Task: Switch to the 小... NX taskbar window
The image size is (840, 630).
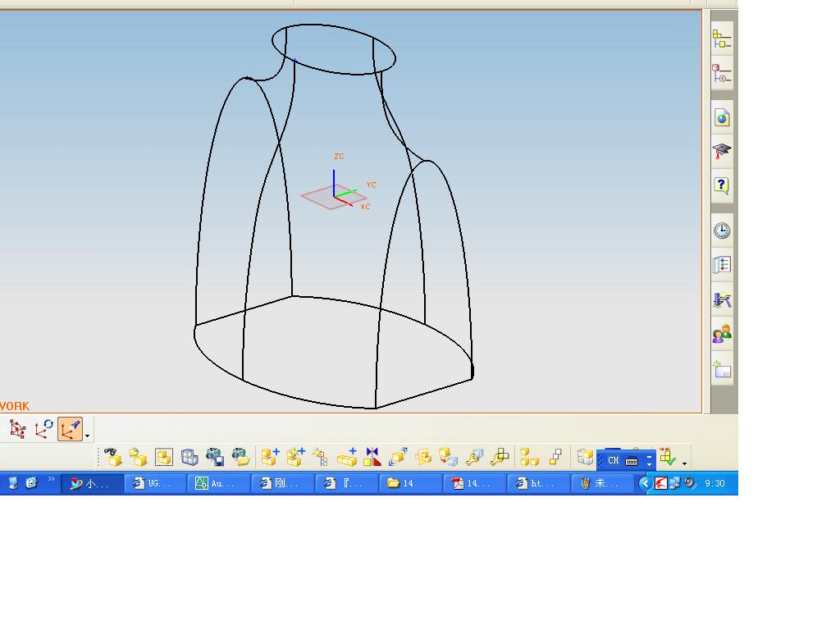Action: (92, 483)
